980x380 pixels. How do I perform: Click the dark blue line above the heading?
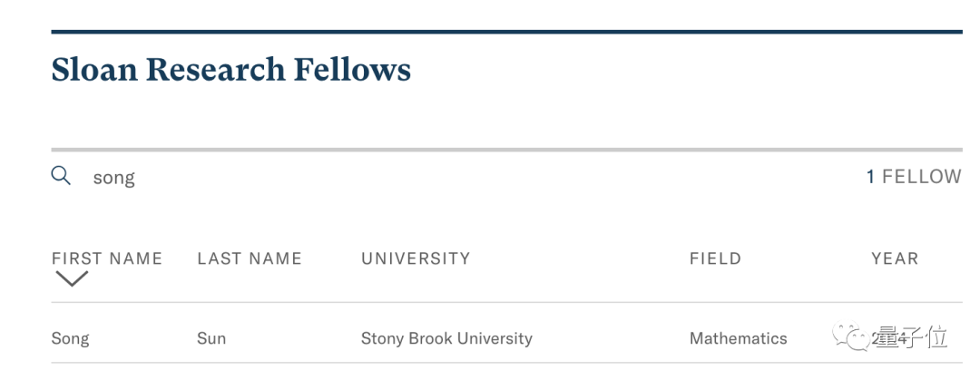(506, 32)
